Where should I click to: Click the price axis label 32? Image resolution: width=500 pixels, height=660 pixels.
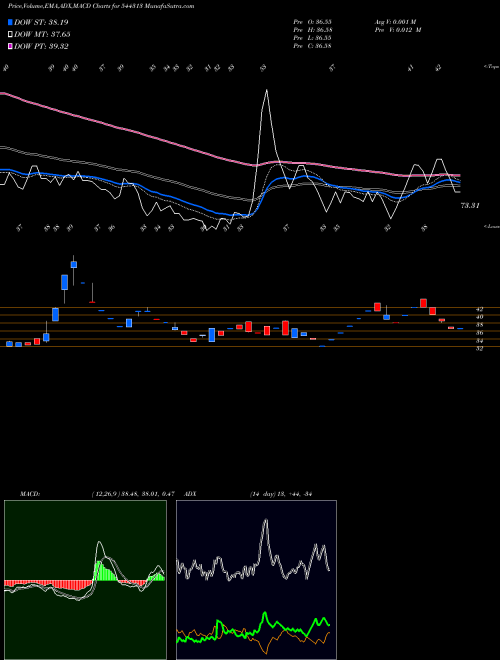479,349
